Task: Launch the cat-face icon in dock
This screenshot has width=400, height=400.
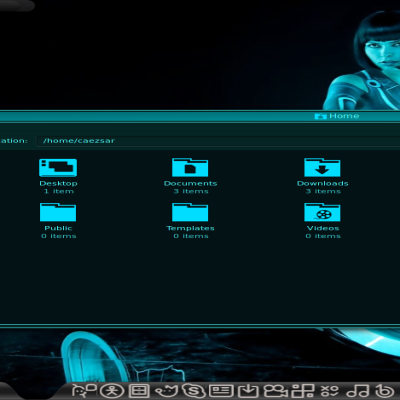Action: coord(166,391)
